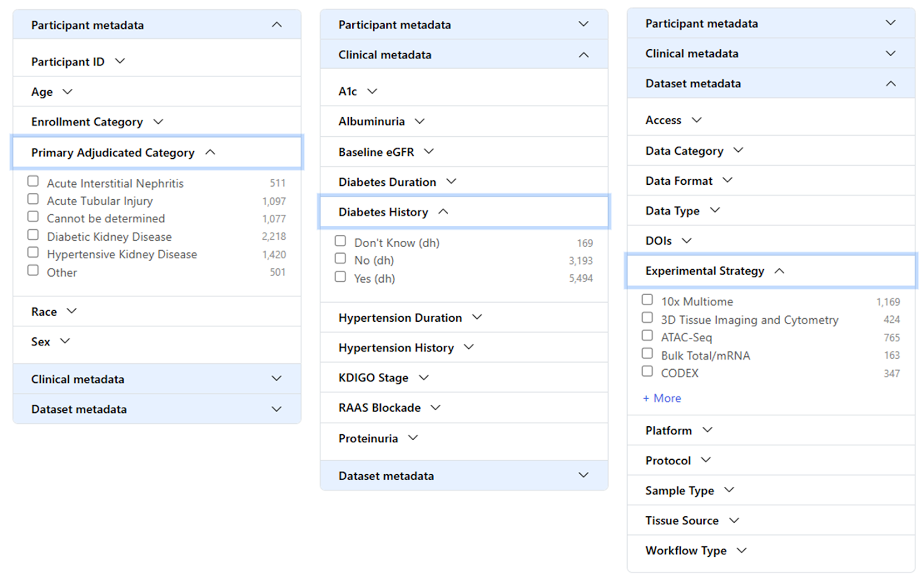Screen dimensions: 924x577
Task: Expand Participant metadata in the right panel
Action: point(771,23)
